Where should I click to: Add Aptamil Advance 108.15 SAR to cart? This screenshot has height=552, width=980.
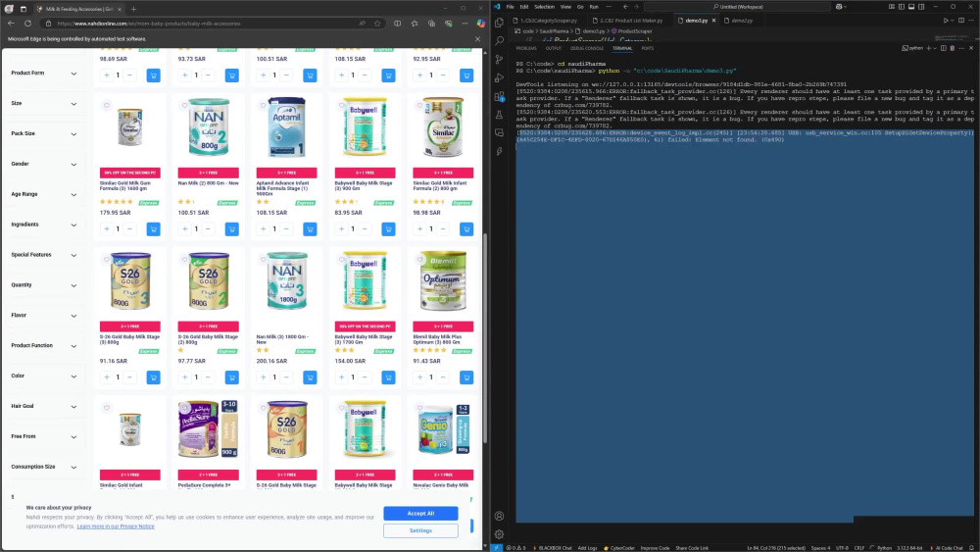[310, 229]
